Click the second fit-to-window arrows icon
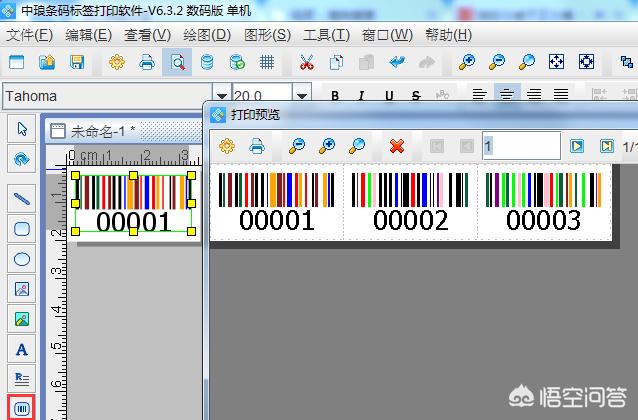This screenshot has height=420, width=638. point(586,62)
